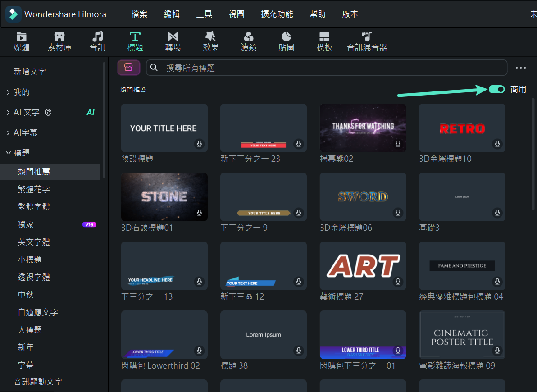Viewport: 537px width, 392px height.
Task: Click 新增文字 in the sidebar
Action: [x=30, y=72]
